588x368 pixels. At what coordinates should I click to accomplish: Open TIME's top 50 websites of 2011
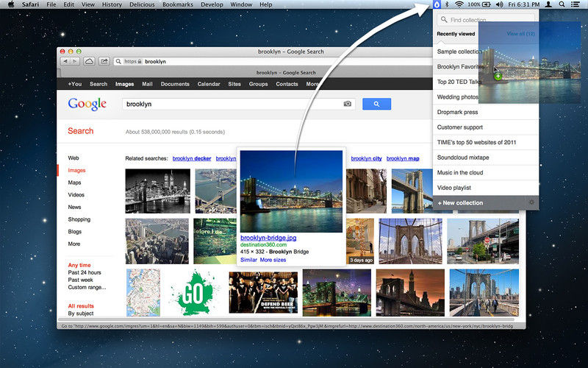click(486, 142)
